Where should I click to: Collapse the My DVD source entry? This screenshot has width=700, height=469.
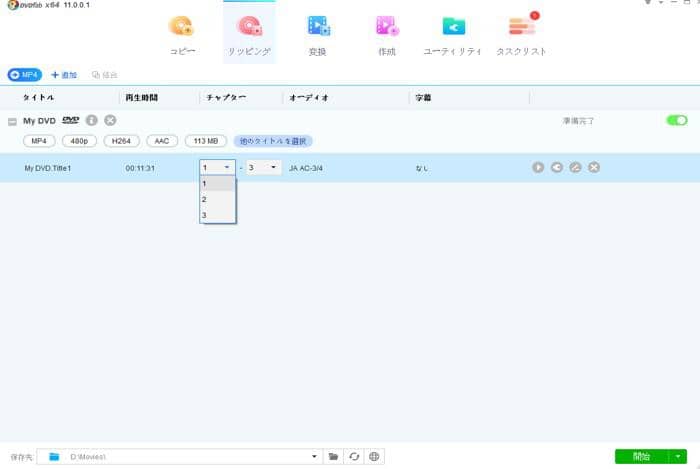click(12, 121)
